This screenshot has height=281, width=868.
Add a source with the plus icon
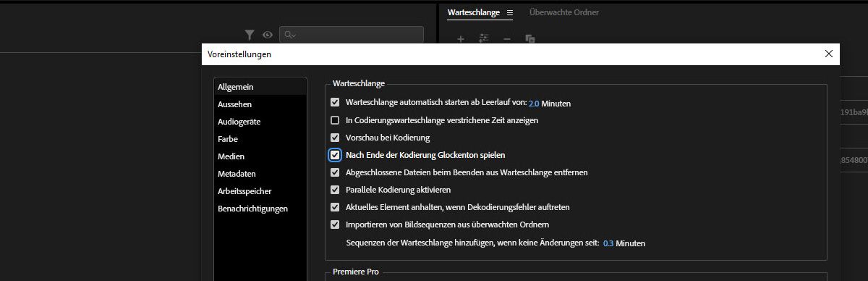pyautogui.click(x=461, y=38)
